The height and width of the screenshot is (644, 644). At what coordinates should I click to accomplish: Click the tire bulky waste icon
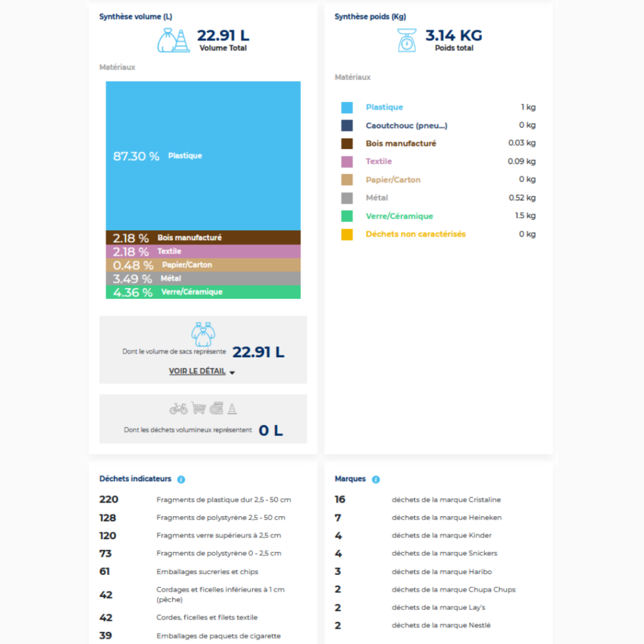coord(216,408)
